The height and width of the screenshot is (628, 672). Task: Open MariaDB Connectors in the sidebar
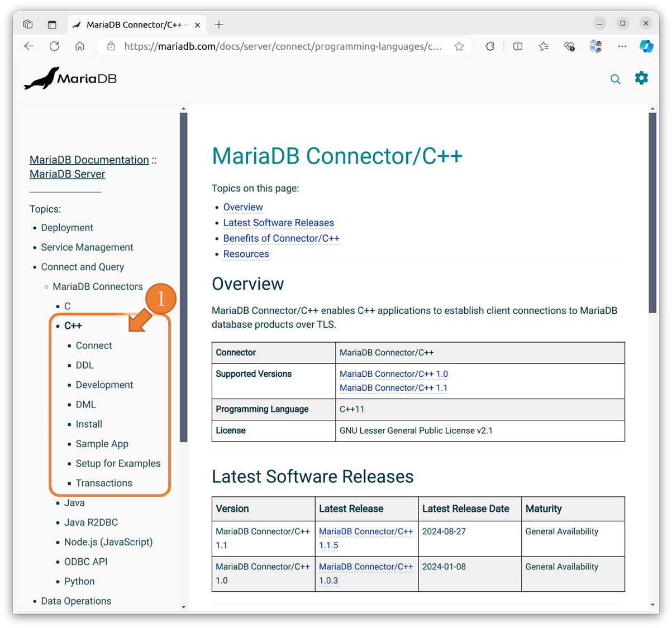coord(98,286)
